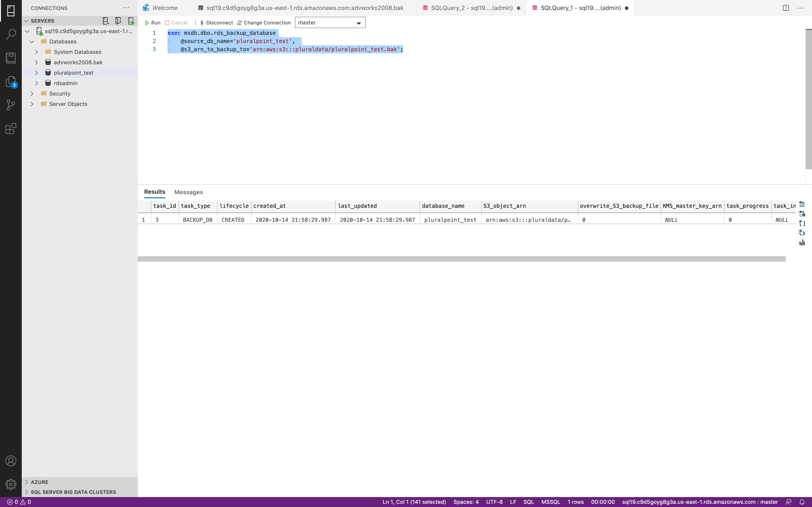Open the master database dropdown
This screenshot has width=812, height=507.
[x=330, y=23]
